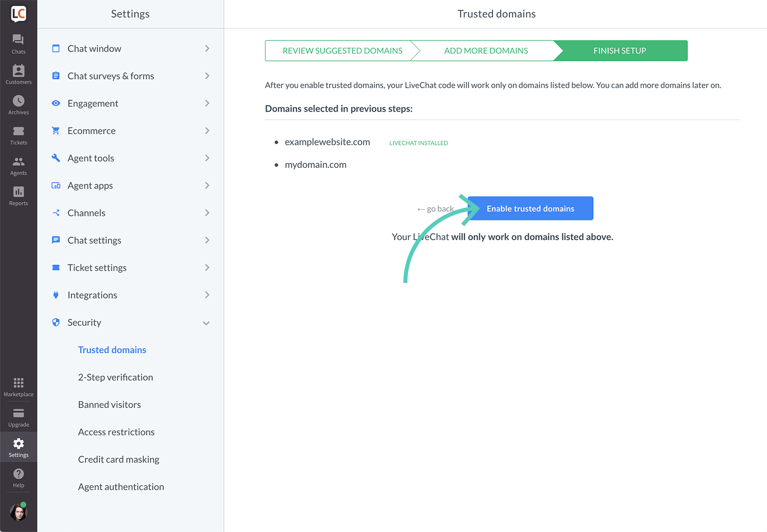
Task: Click the Integrations plug icon
Action: coord(56,295)
